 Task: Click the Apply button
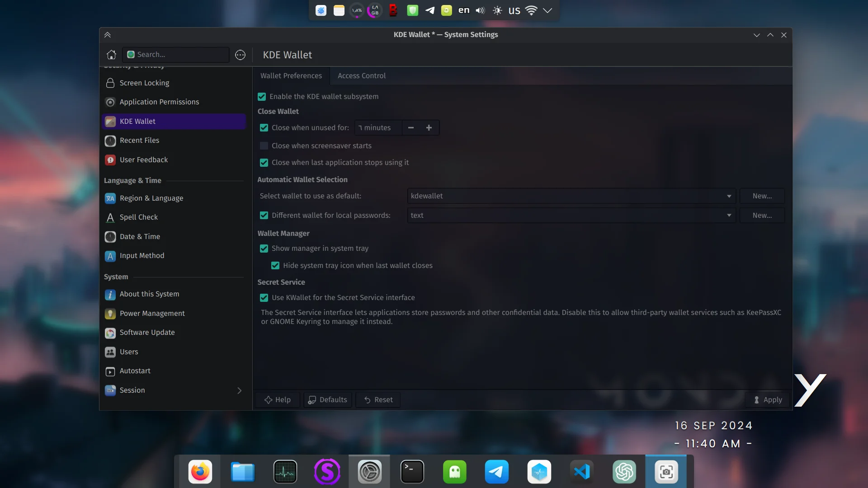tap(768, 400)
